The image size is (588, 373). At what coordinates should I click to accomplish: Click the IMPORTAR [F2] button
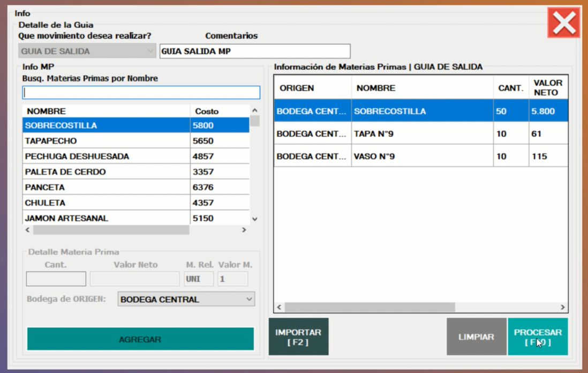[x=298, y=337]
